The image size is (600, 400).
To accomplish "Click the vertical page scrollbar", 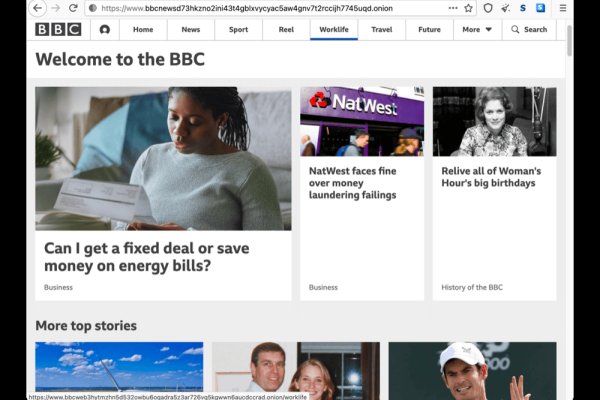I will click(570, 40).
